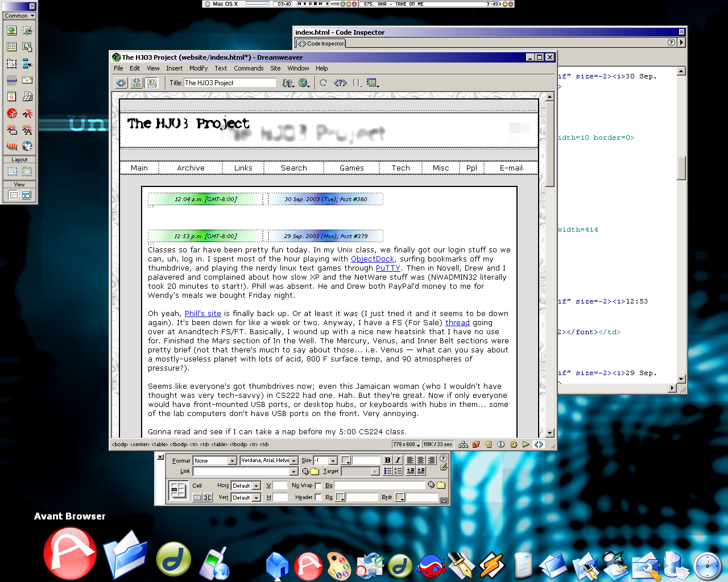Screen dimensions: 728x582
Task: Open the File Management toolbar menu
Action: tap(288, 83)
